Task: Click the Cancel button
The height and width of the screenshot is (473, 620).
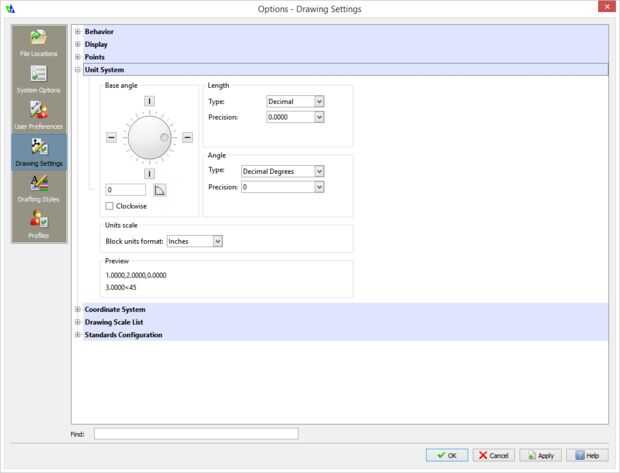Action: click(x=493, y=455)
